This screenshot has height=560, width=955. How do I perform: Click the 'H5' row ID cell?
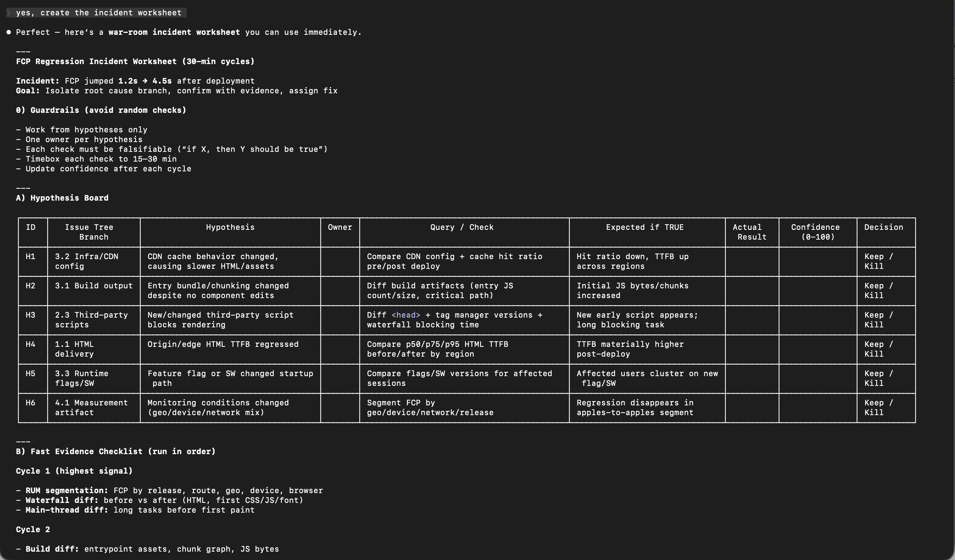[x=30, y=374]
